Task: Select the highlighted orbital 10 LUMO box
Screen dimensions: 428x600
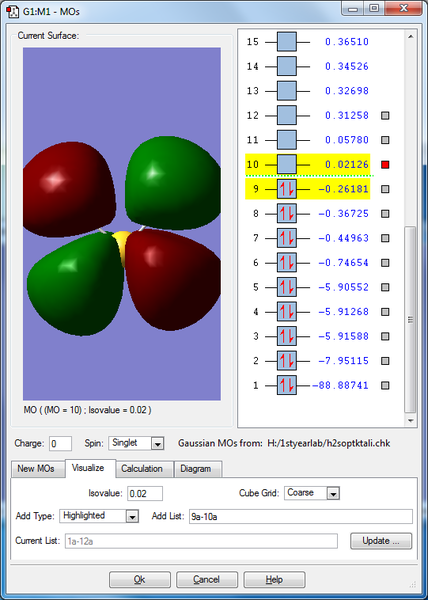Action: pos(287,165)
